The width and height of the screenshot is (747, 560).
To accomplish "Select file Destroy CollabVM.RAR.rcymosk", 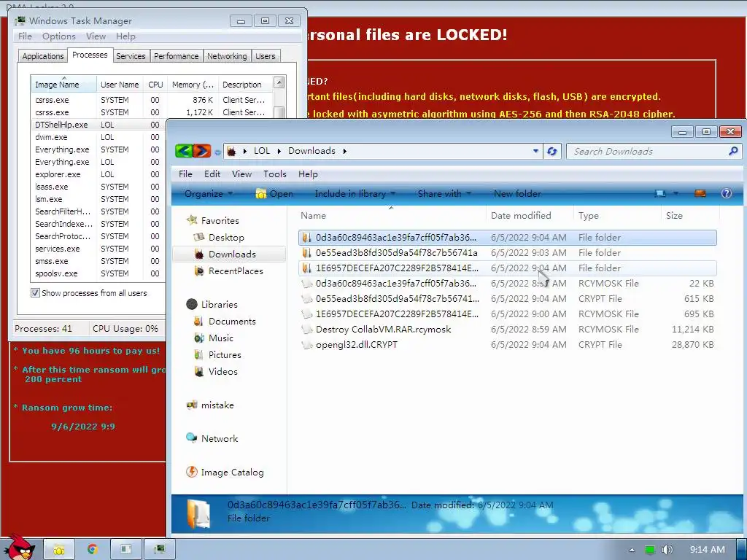I will 508,330.
